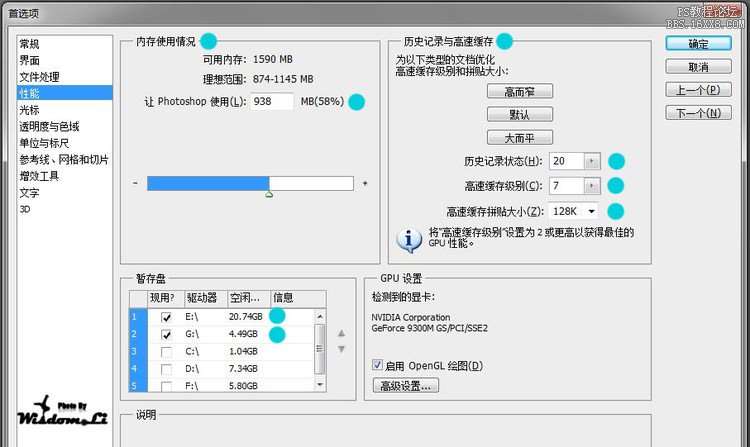Click the Photoshop memory usage input field
The width and height of the screenshot is (750, 447).
coord(272,101)
